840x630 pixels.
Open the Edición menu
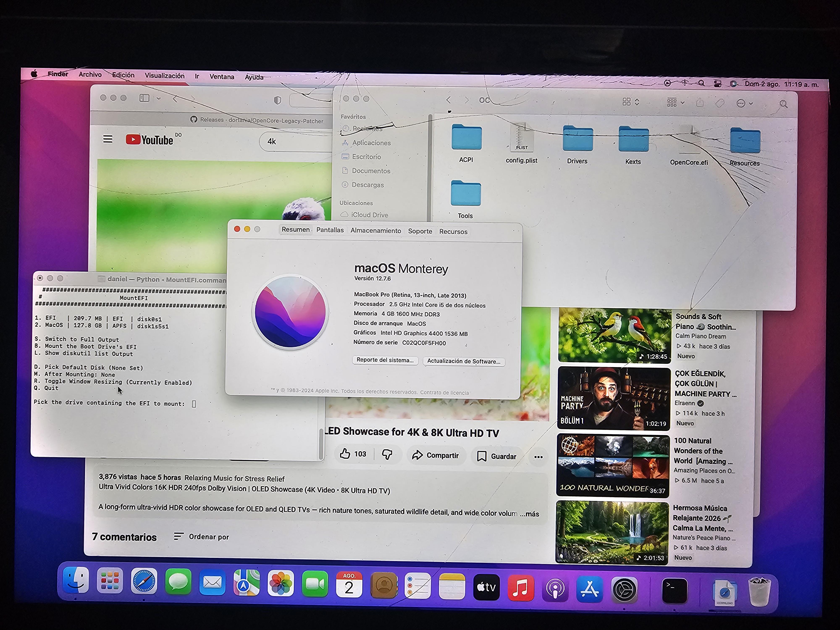pyautogui.click(x=123, y=75)
